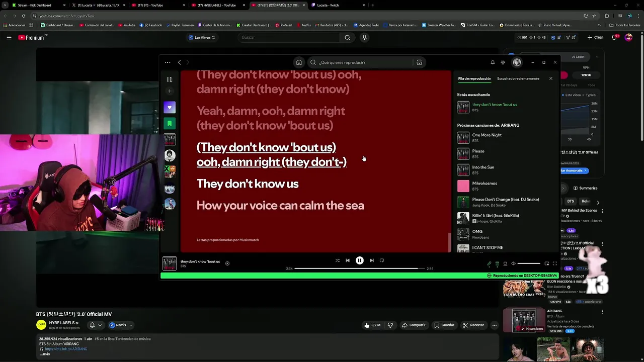Open Los filtros dropdown on YouTube
Screen dimensions: 644x362
point(202,37)
